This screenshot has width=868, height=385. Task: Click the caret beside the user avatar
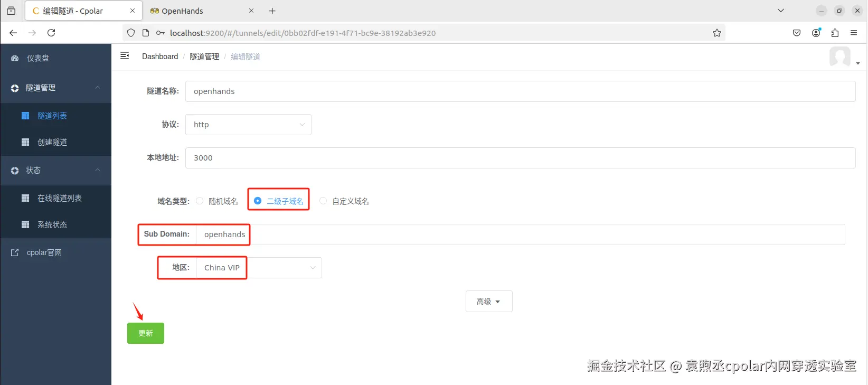pyautogui.click(x=858, y=63)
